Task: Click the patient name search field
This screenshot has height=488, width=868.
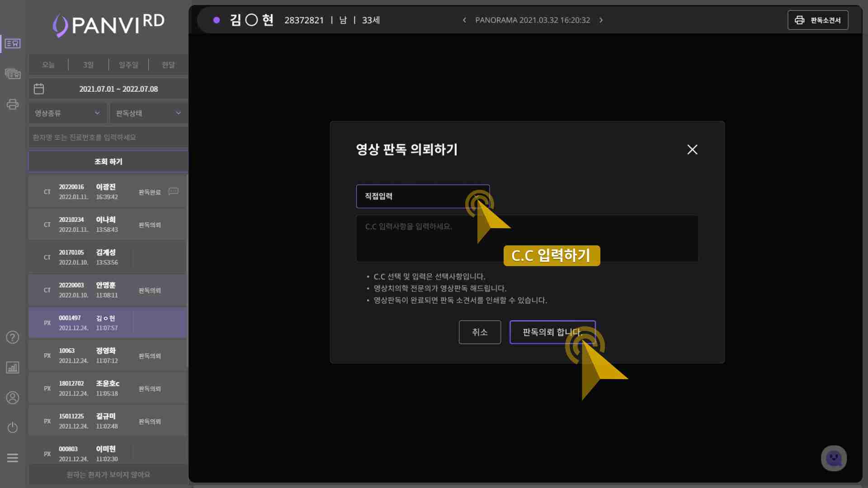Action: point(108,137)
